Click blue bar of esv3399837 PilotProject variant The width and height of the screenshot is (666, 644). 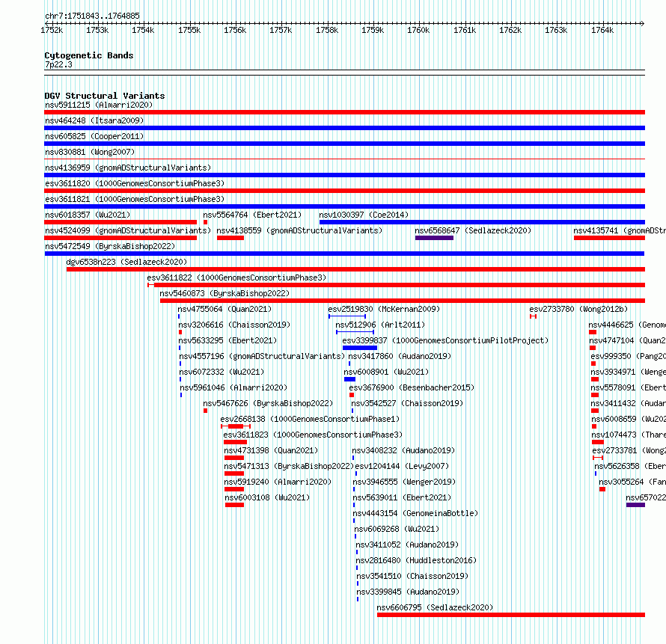click(x=360, y=348)
